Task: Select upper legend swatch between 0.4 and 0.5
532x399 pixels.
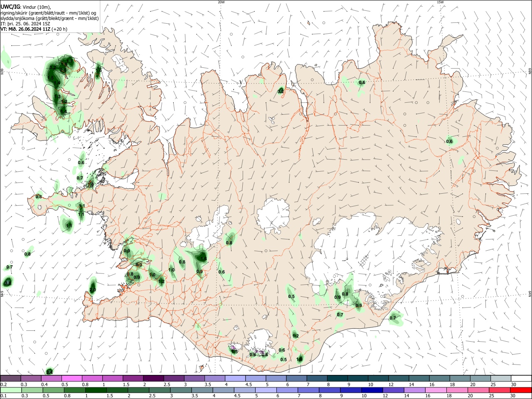Action: tap(52, 378)
